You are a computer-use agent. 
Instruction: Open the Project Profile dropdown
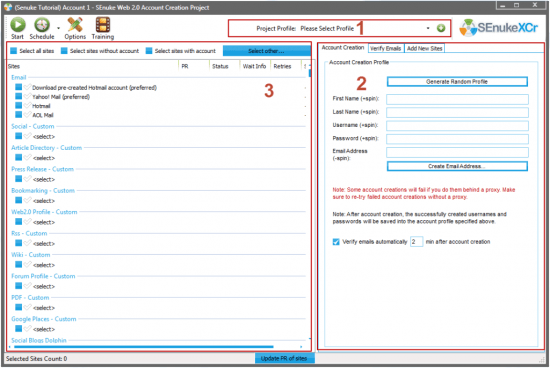tap(428, 28)
